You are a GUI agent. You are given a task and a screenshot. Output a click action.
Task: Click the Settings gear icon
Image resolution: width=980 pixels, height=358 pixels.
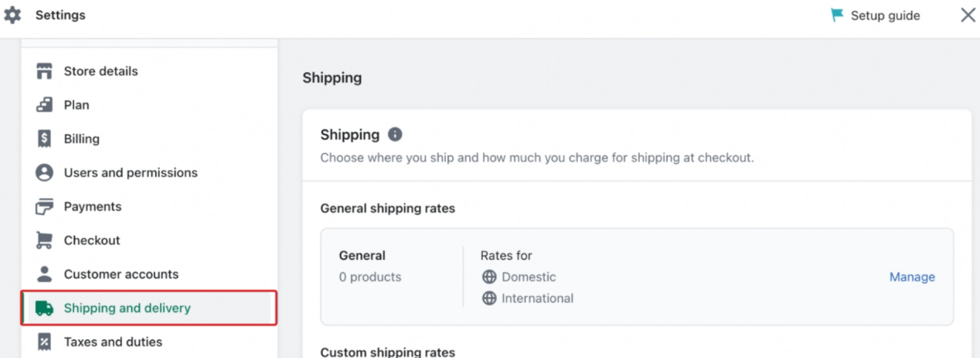tap(13, 15)
